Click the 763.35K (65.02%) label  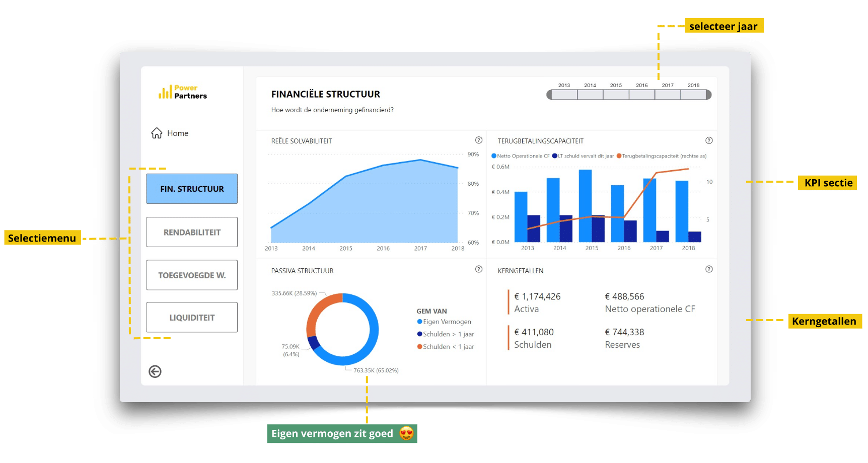click(376, 370)
